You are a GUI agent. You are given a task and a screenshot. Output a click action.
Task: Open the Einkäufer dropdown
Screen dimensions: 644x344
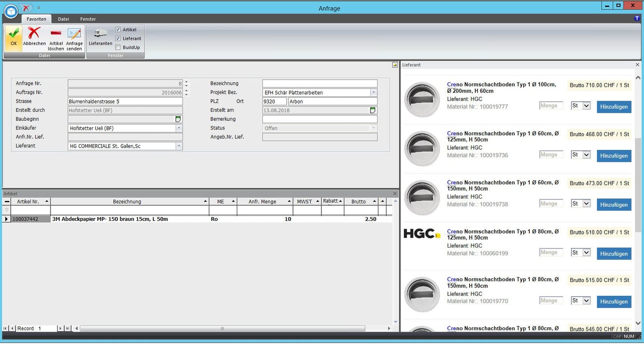point(179,128)
